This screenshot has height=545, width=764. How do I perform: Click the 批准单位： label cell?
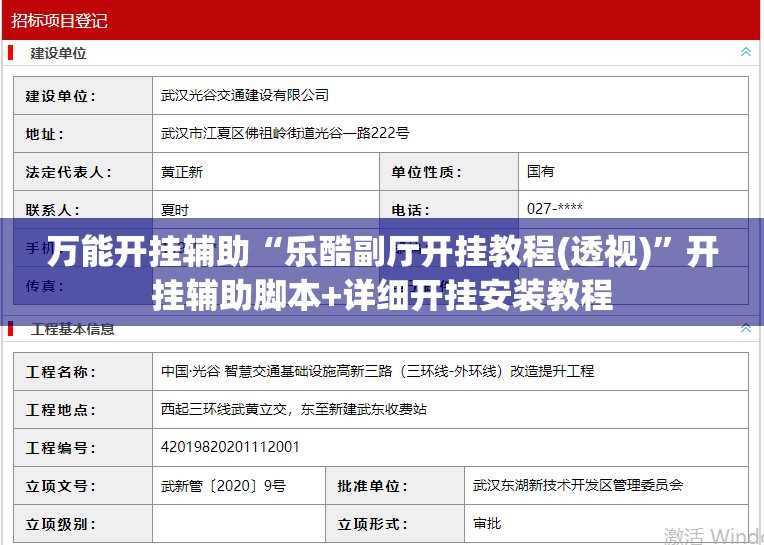click(x=395, y=486)
